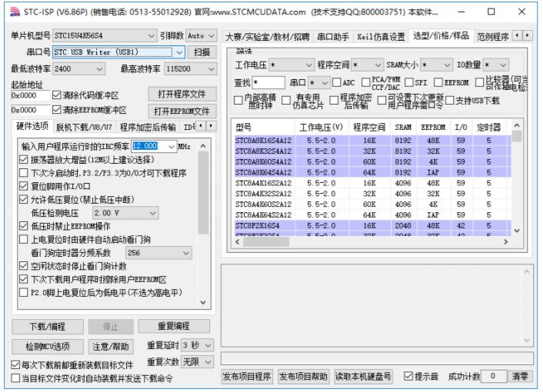This screenshot has width=543, height=392.
Task: Select STC8A4K16S2A12 row in chip table
Action: coord(372,183)
